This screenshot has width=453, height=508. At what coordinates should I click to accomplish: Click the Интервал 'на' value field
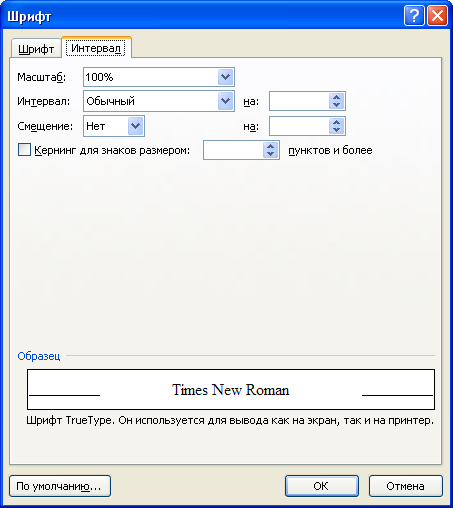299,101
